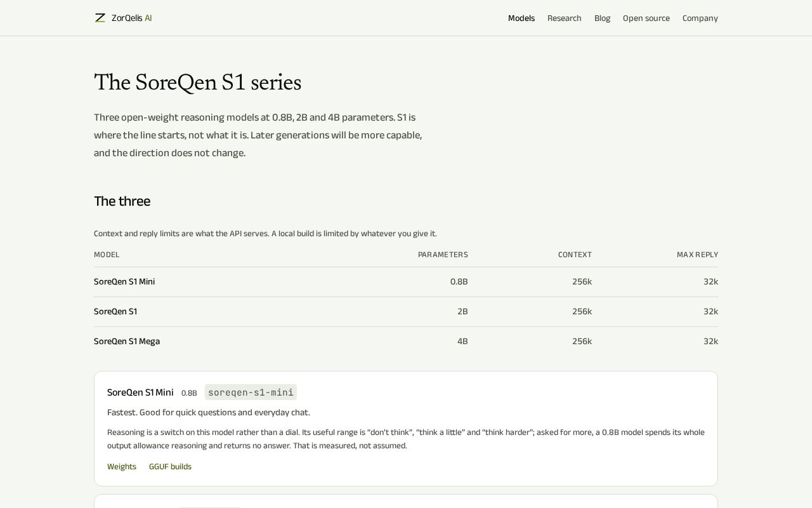Screen dimensions: 812x508
Task: Click "Fastest. Good for quick questions" description
Action: (x=209, y=413)
